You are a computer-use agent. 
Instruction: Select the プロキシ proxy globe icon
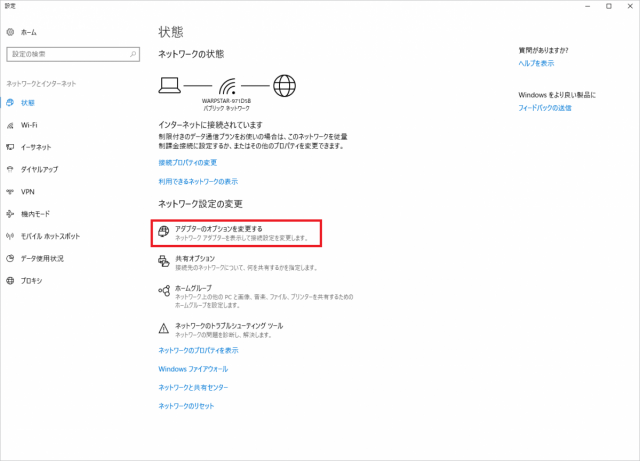[10, 280]
